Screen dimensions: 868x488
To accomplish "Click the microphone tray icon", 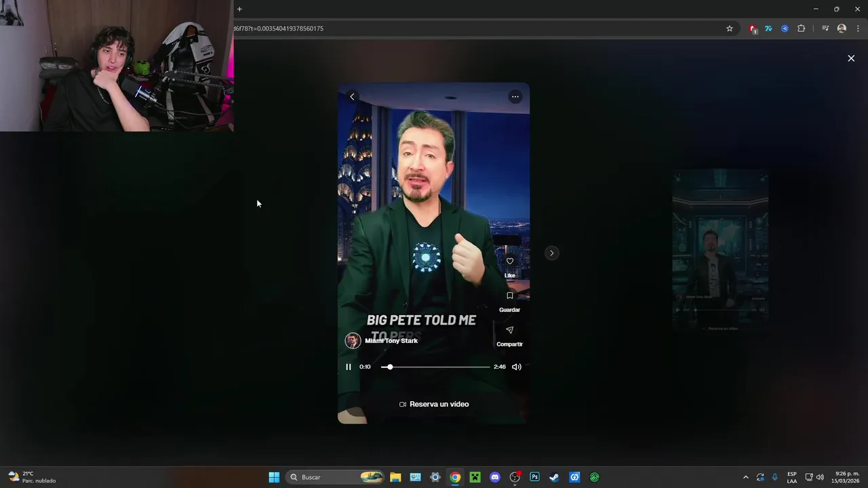I will click(775, 477).
